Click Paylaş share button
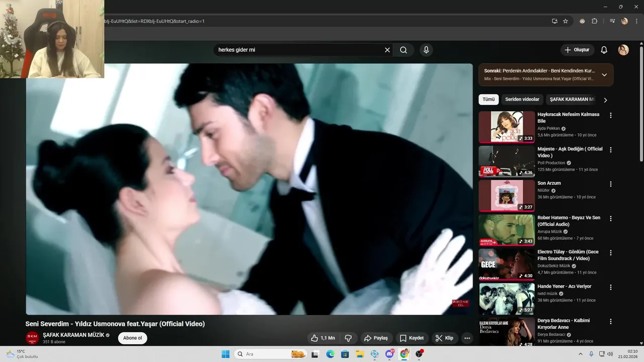Viewport: 644px width, 362px height. (x=376, y=338)
